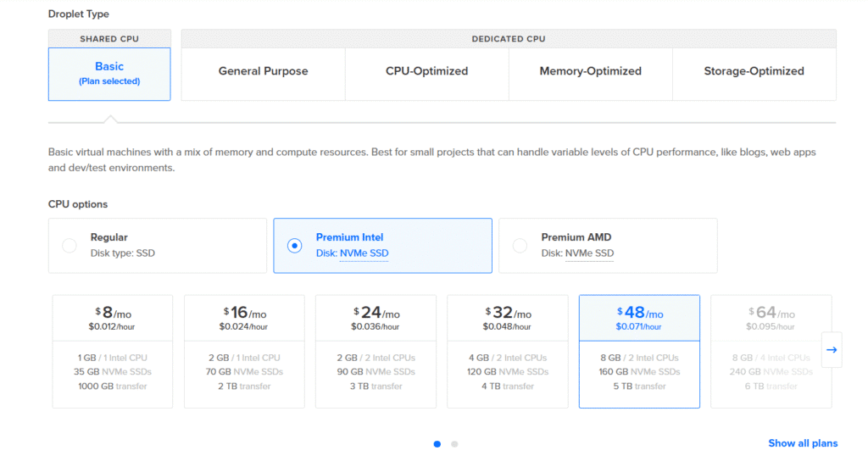Pick the $16/mo plan with 2 GB
The width and height of the screenshot is (868, 467).
(x=244, y=352)
